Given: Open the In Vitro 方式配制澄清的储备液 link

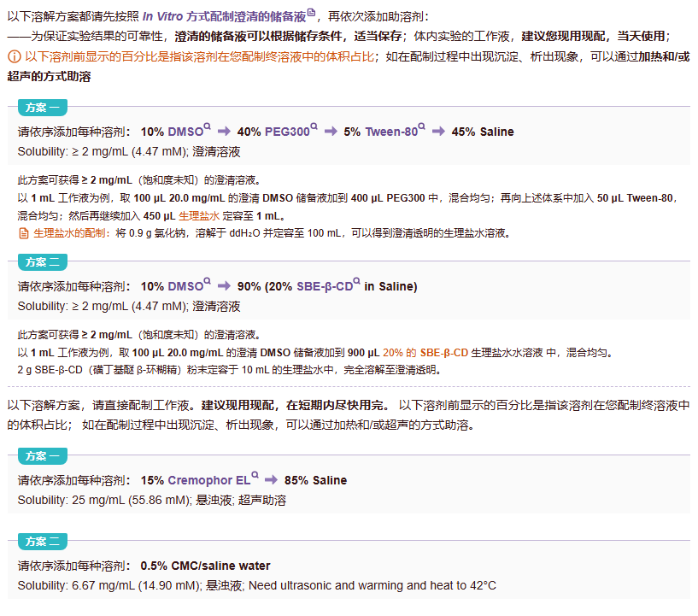Looking at the screenshot, I should [x=225, y=17].
